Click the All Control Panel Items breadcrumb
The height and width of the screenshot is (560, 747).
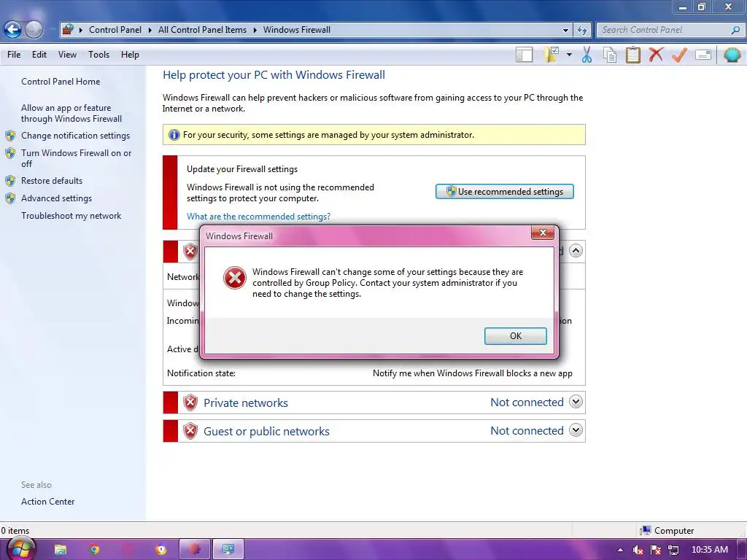202,29
